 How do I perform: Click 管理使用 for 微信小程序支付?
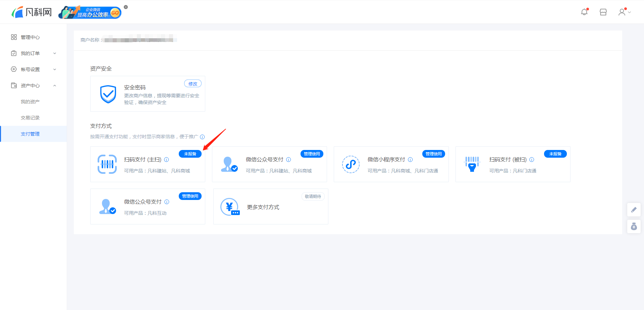[x=434, y=154]
